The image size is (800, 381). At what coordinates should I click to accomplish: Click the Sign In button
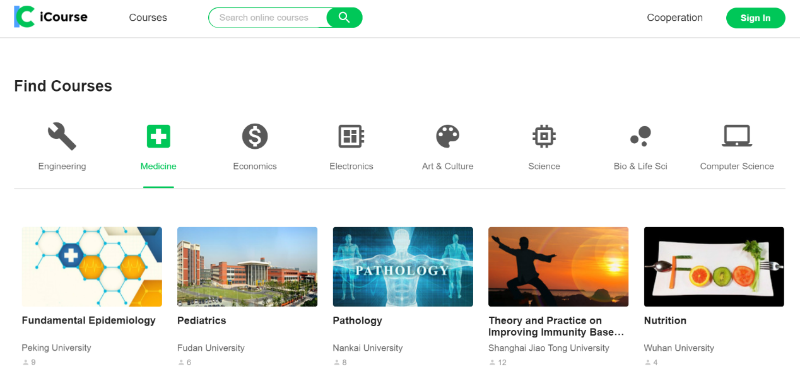[755, 18]
